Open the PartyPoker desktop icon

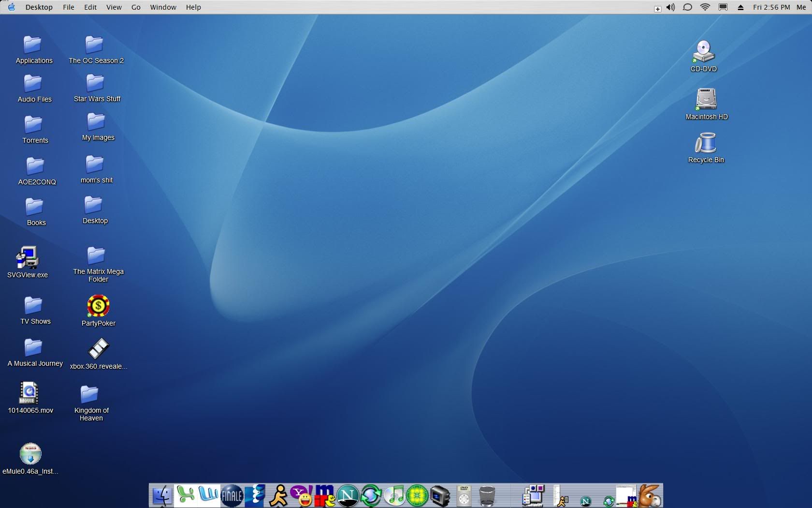point(98,306)
